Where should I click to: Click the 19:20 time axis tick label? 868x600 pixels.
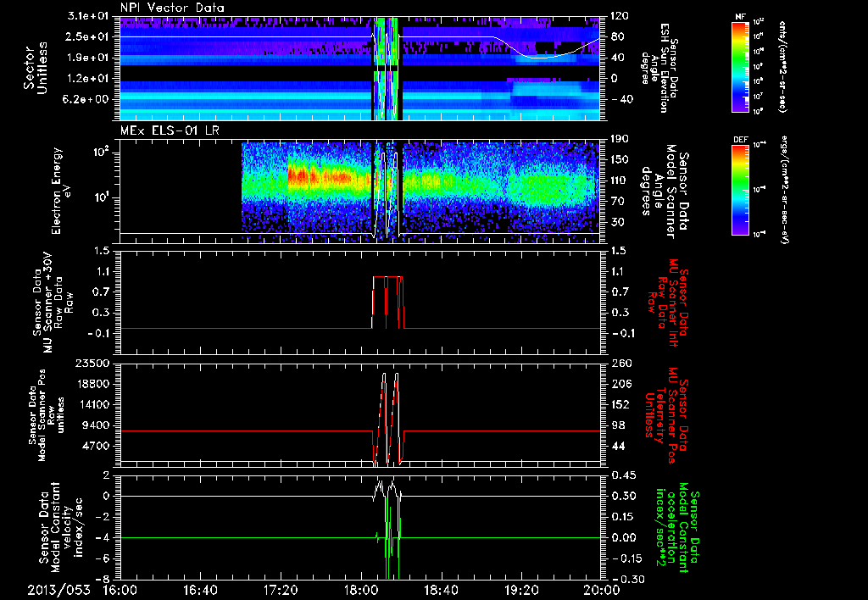[521, 590]
